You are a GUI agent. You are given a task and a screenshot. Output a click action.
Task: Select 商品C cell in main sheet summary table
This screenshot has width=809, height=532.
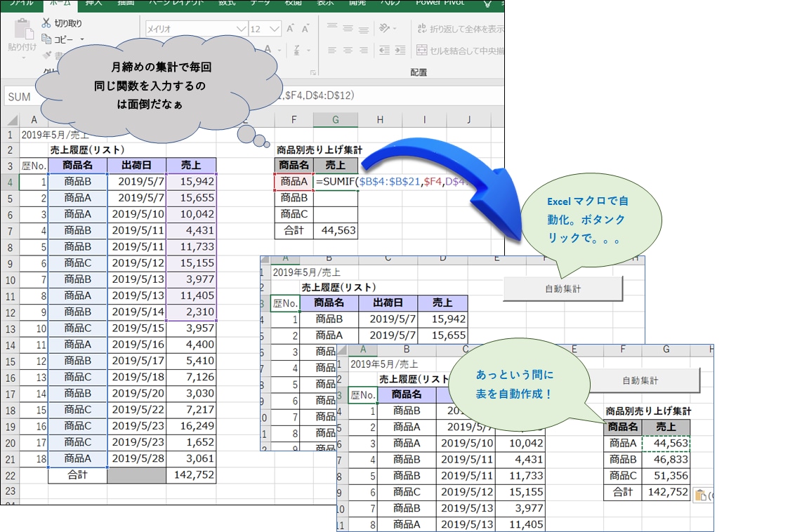[x=294, y=214]
